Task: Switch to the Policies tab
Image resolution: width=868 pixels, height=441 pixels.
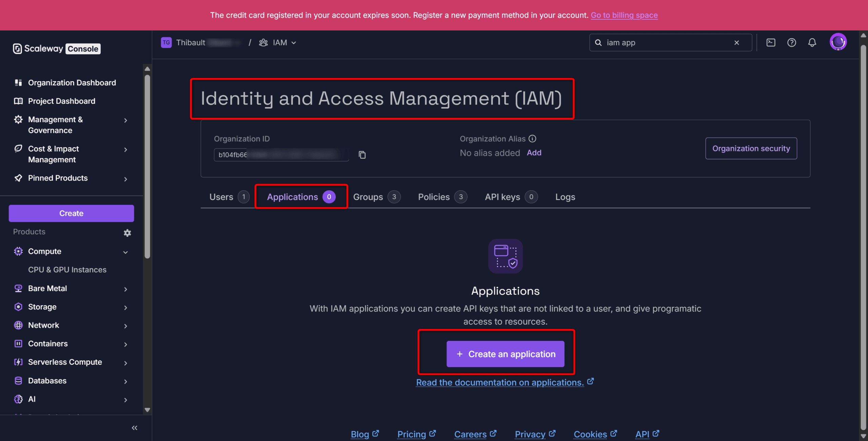Action: point(434,197)
